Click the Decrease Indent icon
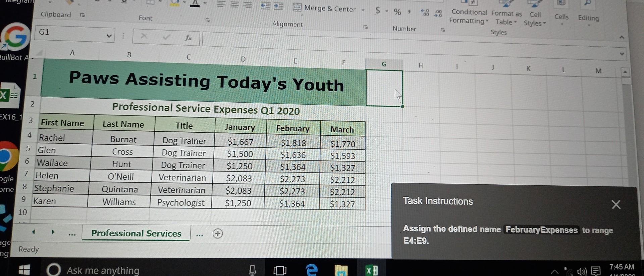The height and width of the screenshot is (276, 644). click(x=266, y=6)
